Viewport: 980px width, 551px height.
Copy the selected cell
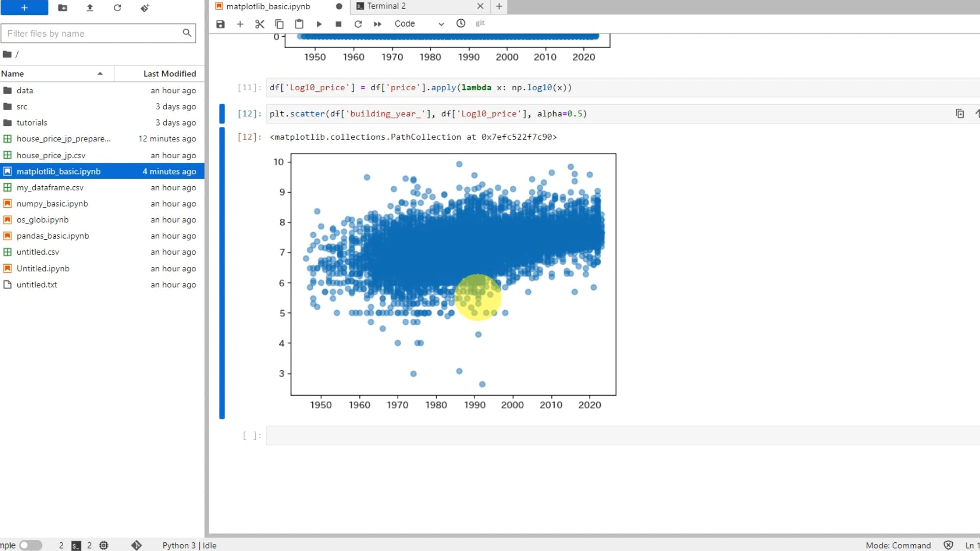[x=279, y=24]
